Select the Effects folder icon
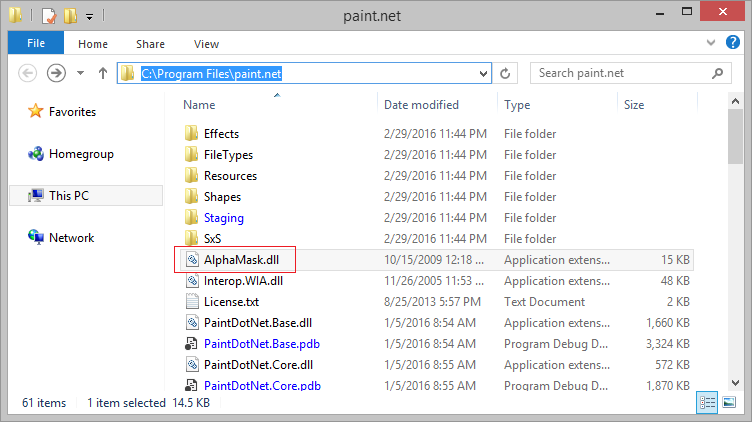The height and width of the screenshot is (422, 752). pyautogui.click(x=191, y=133)
